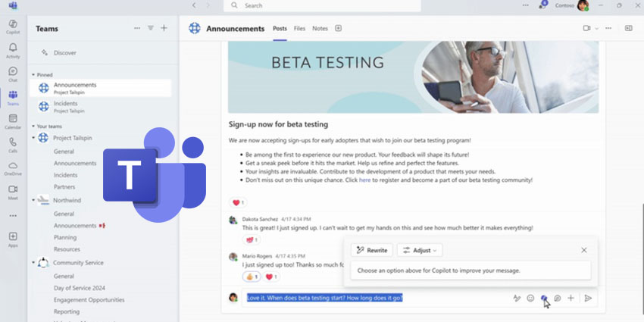644x322 pixels.
Task: Open the BETA TESTING banner image
Action: click(x=413, y=77)
